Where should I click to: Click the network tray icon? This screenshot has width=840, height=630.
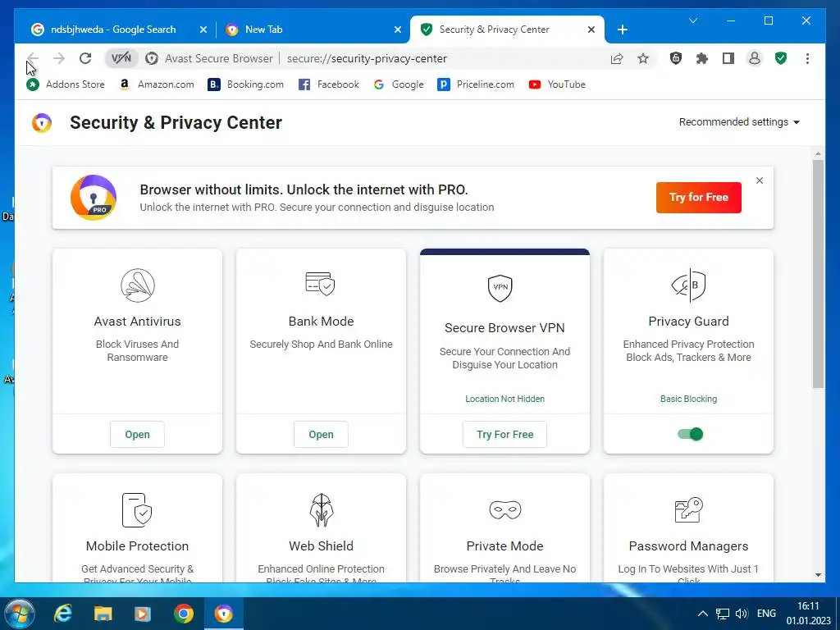pyautogui.click(x=723, y=614)
